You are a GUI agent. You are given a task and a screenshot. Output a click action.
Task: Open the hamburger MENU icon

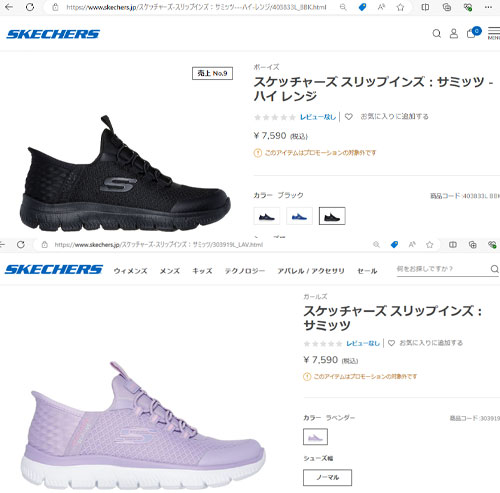494,33
